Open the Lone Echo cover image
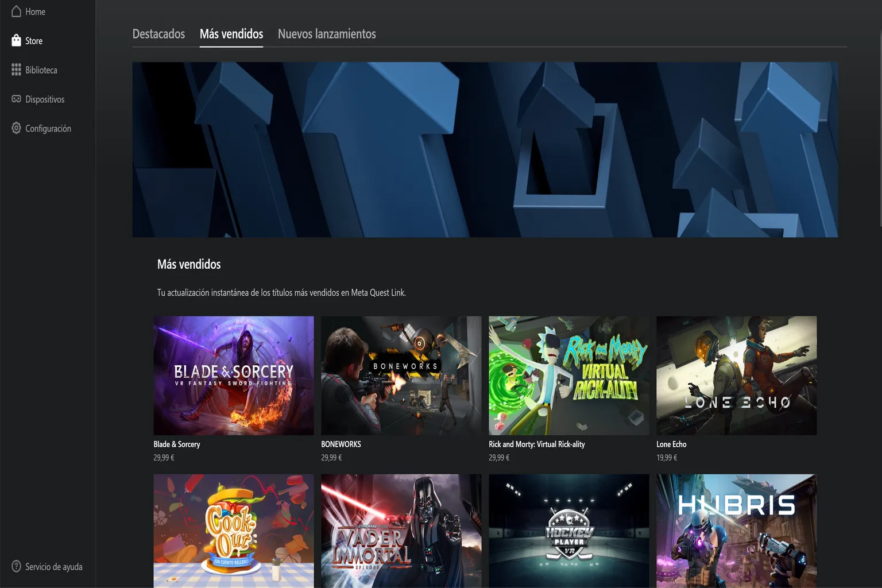 point(737,376)
